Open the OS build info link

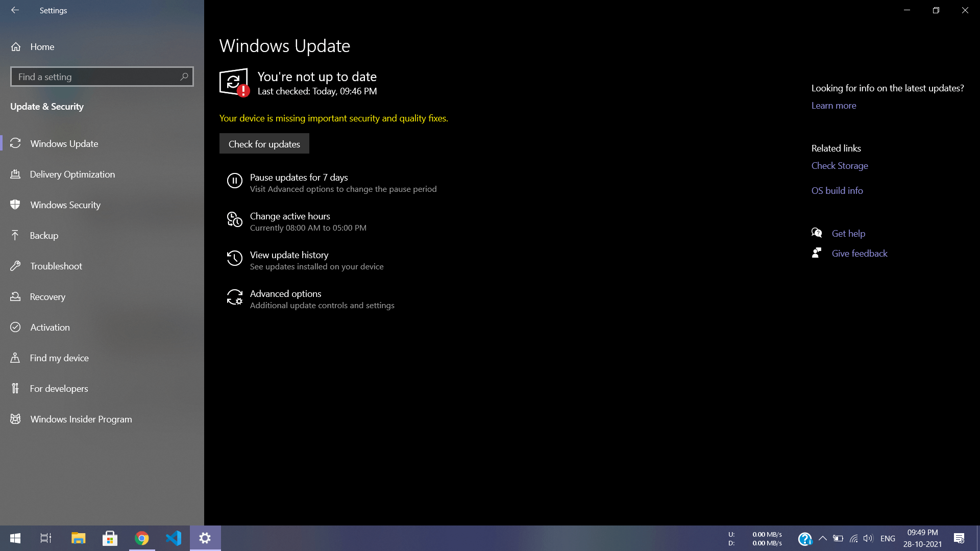(837, 190)
